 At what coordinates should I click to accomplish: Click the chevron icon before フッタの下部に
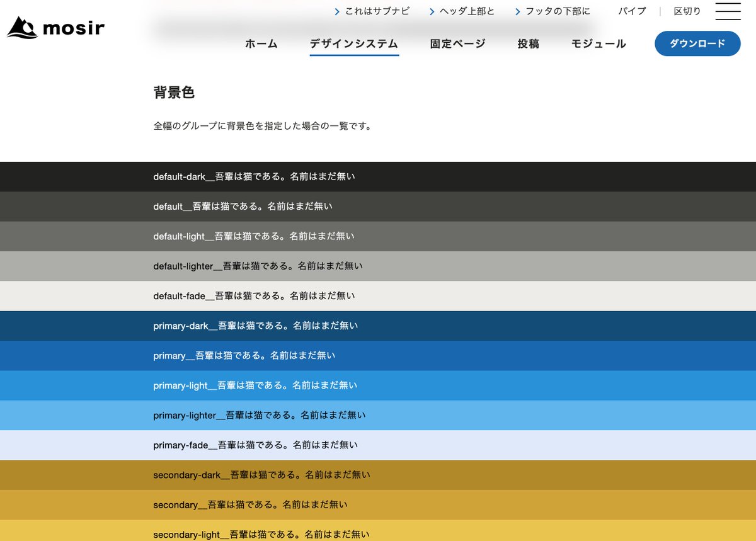(x=518, y=11)
